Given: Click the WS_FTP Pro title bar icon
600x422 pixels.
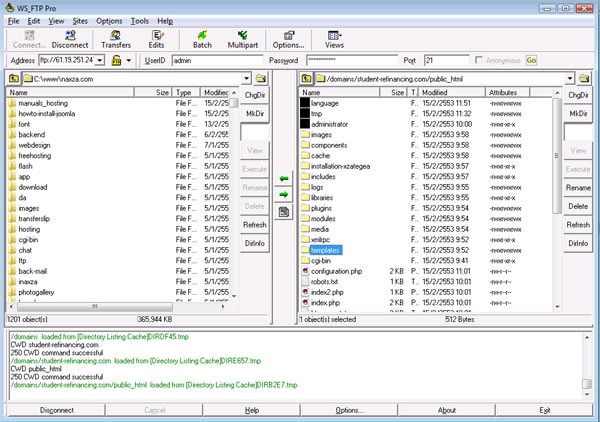Looking at the screenshot, I should [10, 8].
